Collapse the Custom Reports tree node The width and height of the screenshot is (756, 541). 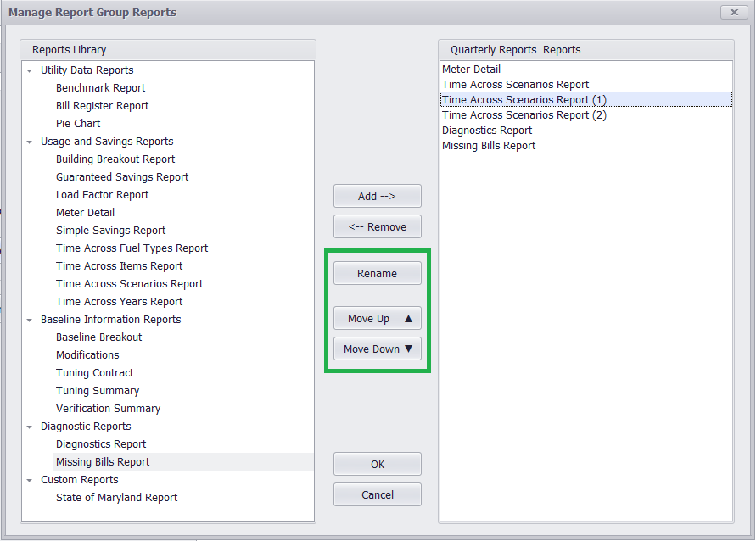30,480
